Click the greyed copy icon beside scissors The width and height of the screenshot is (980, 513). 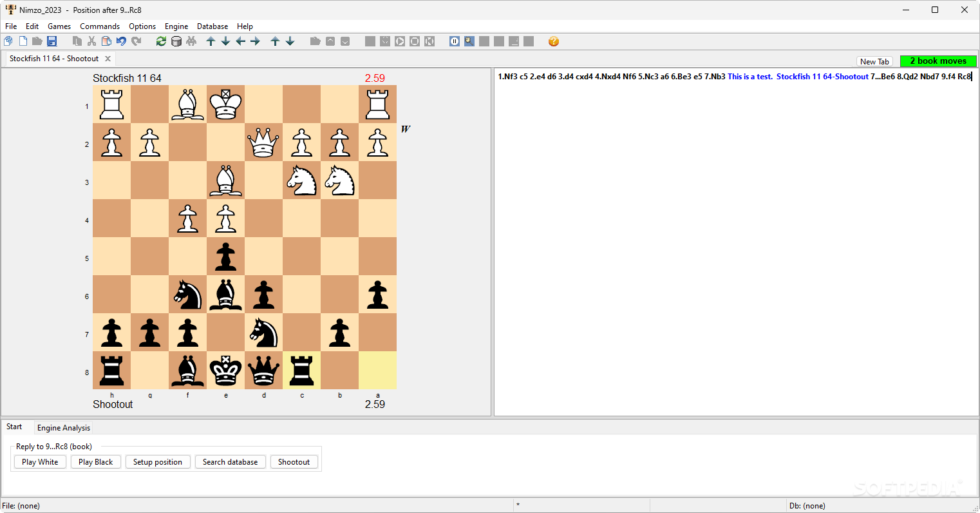[x=77, y=41]
